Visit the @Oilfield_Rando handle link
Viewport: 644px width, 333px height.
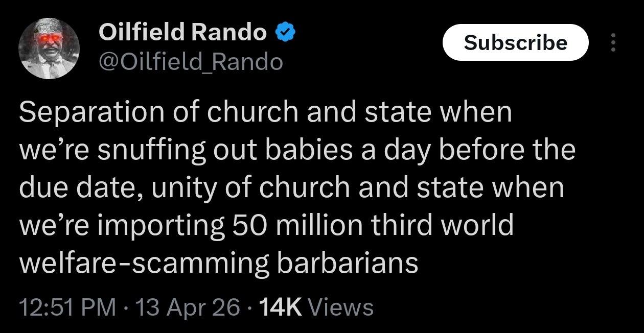coord(190,62)
